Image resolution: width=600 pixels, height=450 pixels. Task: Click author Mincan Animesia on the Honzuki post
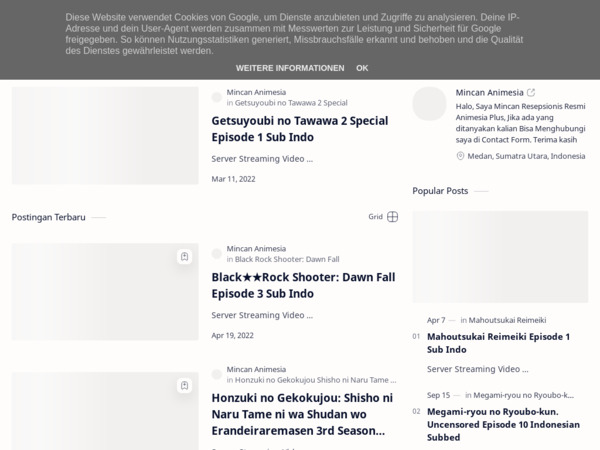(x=256, y=370)
